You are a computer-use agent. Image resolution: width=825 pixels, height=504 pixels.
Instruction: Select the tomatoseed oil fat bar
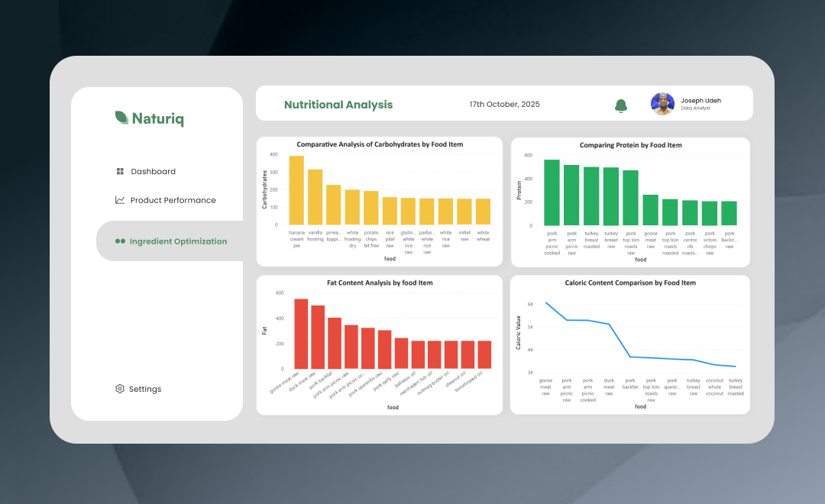point(484,354)
